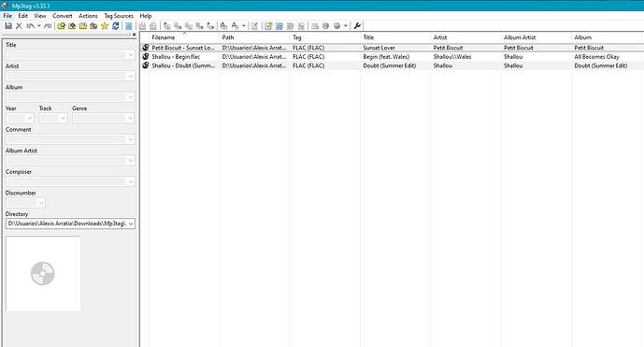This screenshot has height=347, width=644.
Task: Click the 'Petit Biscuit' album artist cell
Action: [519, 48]
